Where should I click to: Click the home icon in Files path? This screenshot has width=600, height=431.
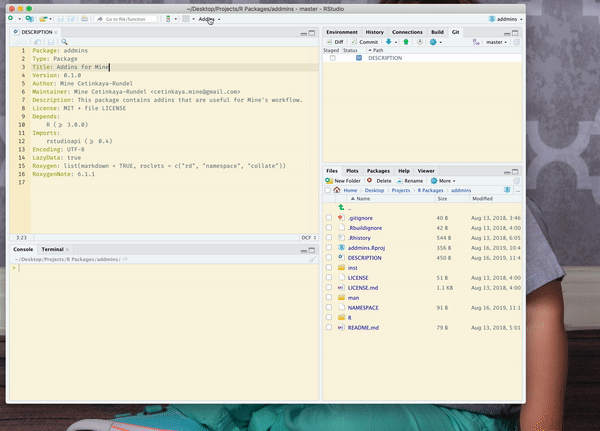point(337,190)
